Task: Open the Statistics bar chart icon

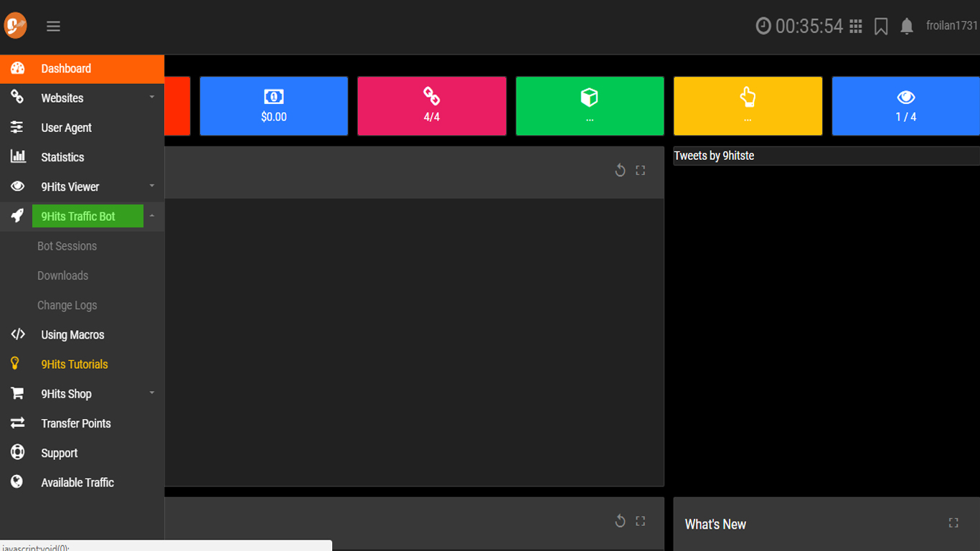Action: point(18,156)
